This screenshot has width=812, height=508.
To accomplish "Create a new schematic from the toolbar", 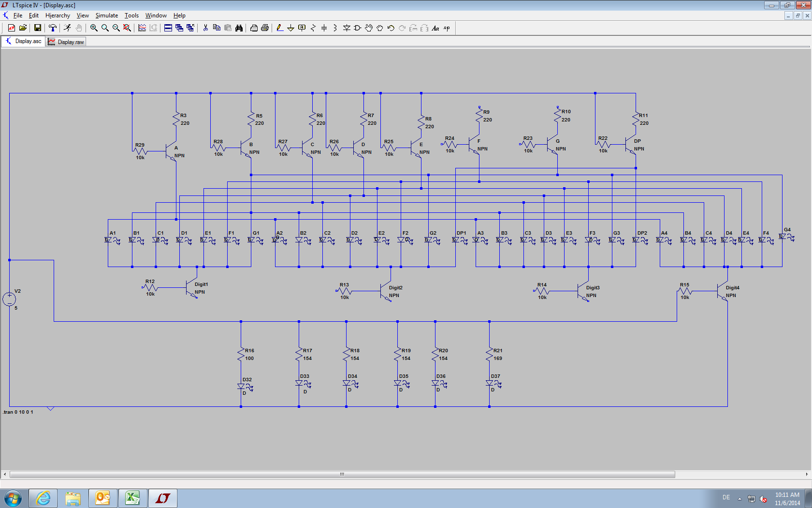I will point(12,28).
